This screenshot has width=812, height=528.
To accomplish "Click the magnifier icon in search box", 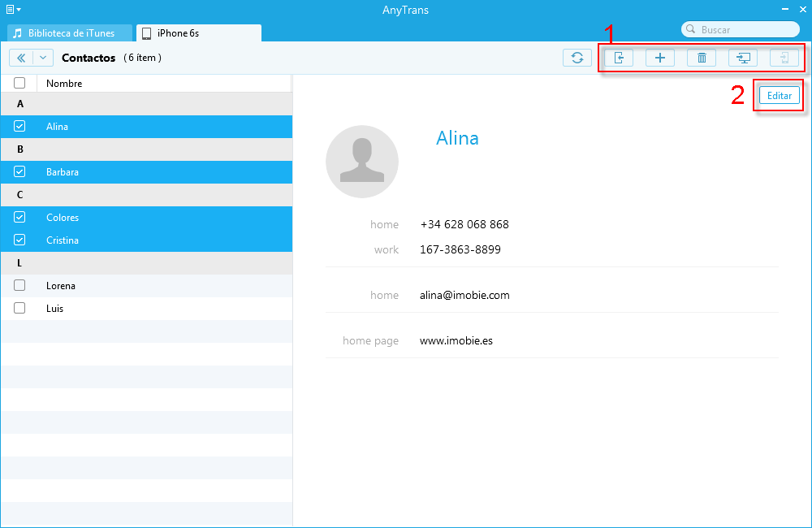I will (x=690, y=29).
